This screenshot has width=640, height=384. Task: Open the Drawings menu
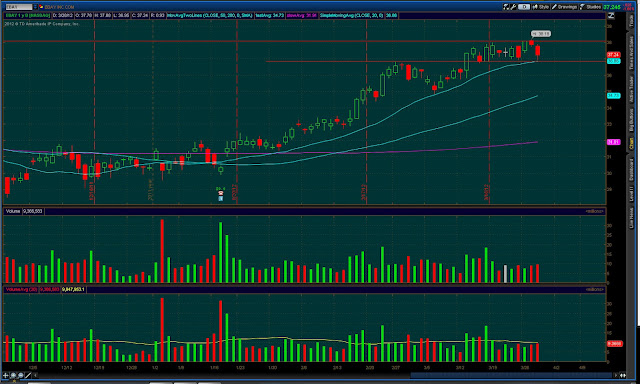click(564, 7)
